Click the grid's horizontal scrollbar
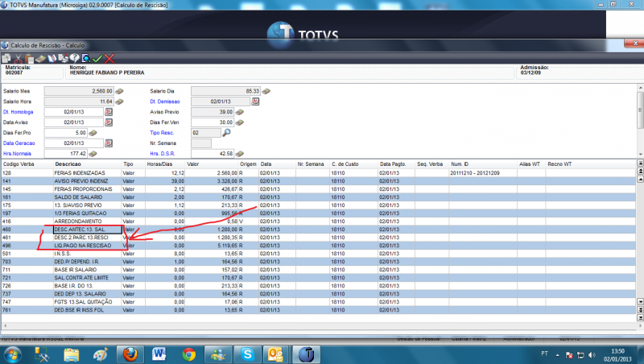Screen dimensions: 644x364 (321, 326)
